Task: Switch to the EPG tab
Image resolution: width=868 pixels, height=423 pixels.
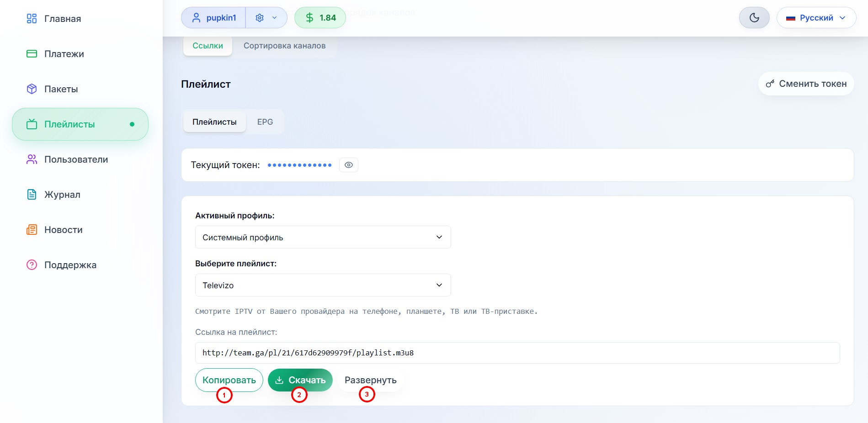Action: point(265,122)
